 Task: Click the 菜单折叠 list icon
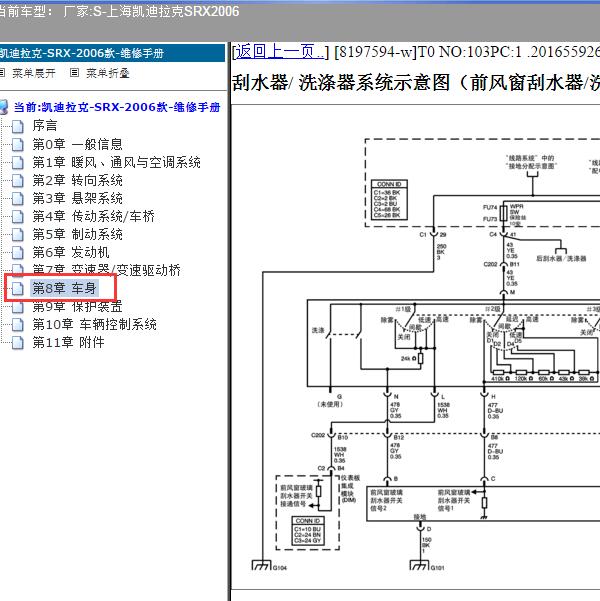74,72
